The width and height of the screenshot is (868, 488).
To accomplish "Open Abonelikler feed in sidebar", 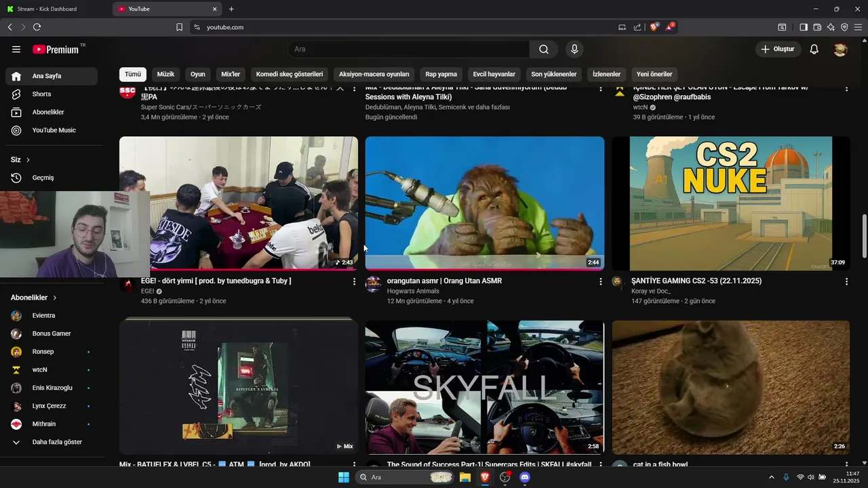I will pyautogui.click(x=52, y=112).
